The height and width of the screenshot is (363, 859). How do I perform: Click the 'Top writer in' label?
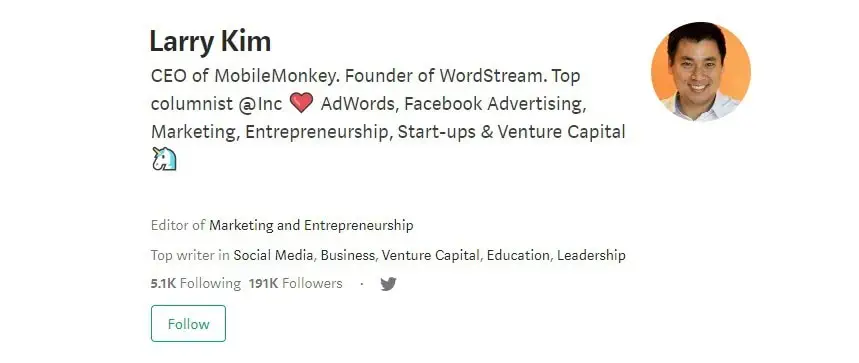(190, 255)
